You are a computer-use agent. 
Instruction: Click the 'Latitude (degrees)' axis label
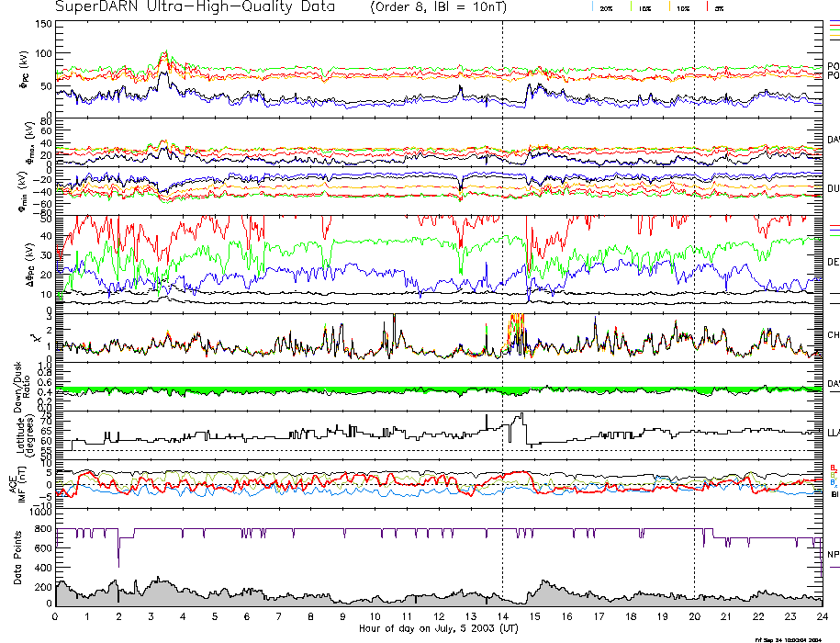pyautogui.click(x=24, y=436)
